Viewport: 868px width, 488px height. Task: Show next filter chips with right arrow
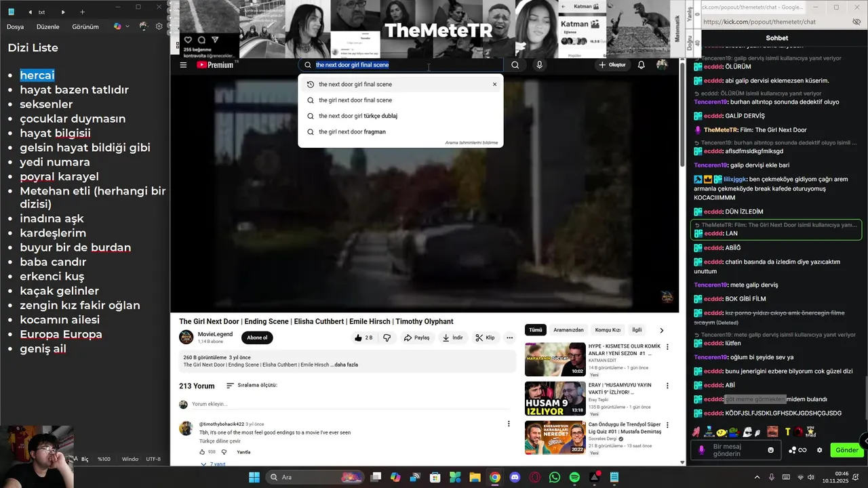pyautogui.click(x=662, y=330)
